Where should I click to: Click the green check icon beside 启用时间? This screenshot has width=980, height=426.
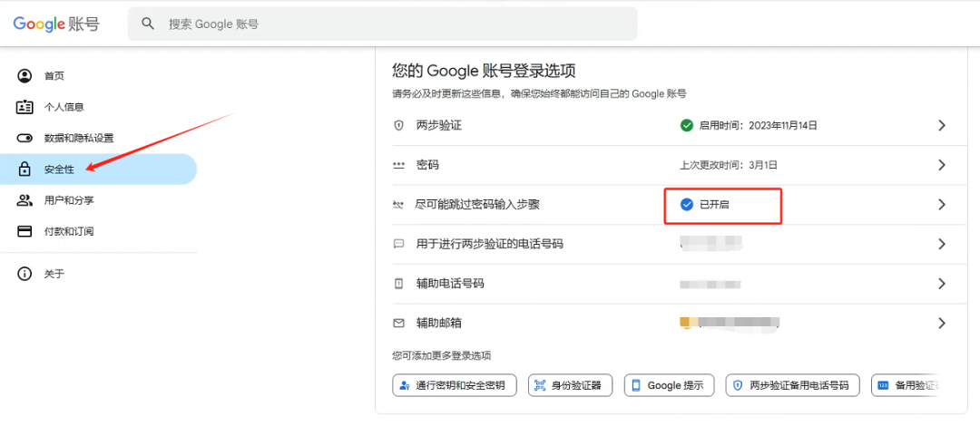pos(686,126)
